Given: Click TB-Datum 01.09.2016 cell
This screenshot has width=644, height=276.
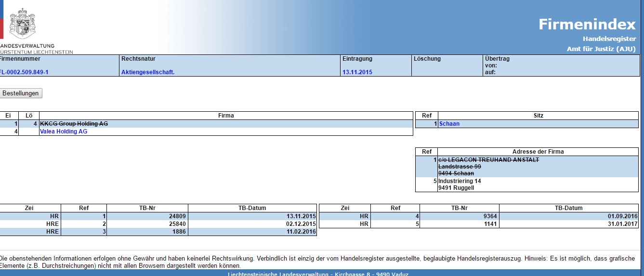Looking at the screenshot, I should [569, 217].
